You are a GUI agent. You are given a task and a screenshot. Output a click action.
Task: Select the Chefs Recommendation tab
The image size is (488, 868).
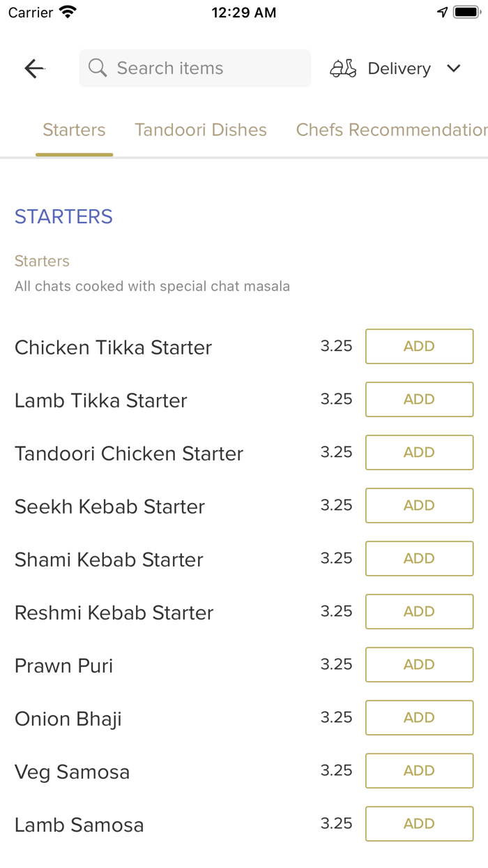[390, 130]
